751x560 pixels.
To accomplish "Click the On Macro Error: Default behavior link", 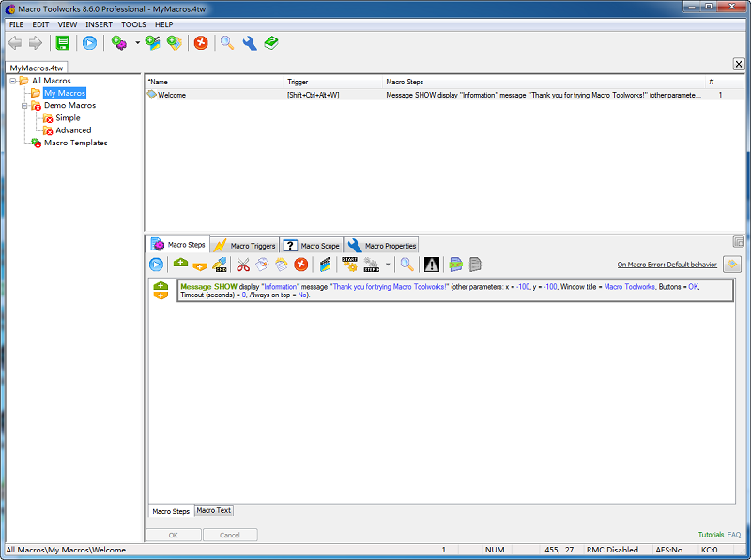I will (667, 265).
